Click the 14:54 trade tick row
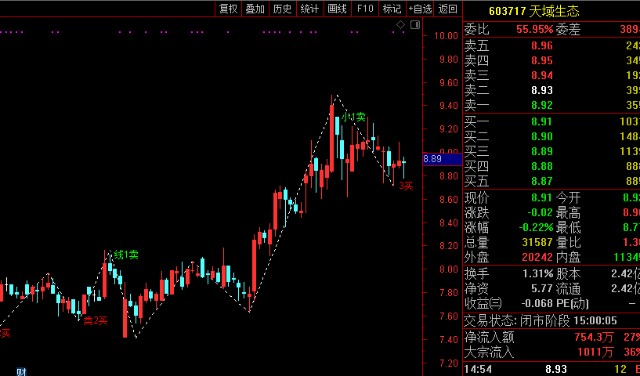 [x=552, y=369]
